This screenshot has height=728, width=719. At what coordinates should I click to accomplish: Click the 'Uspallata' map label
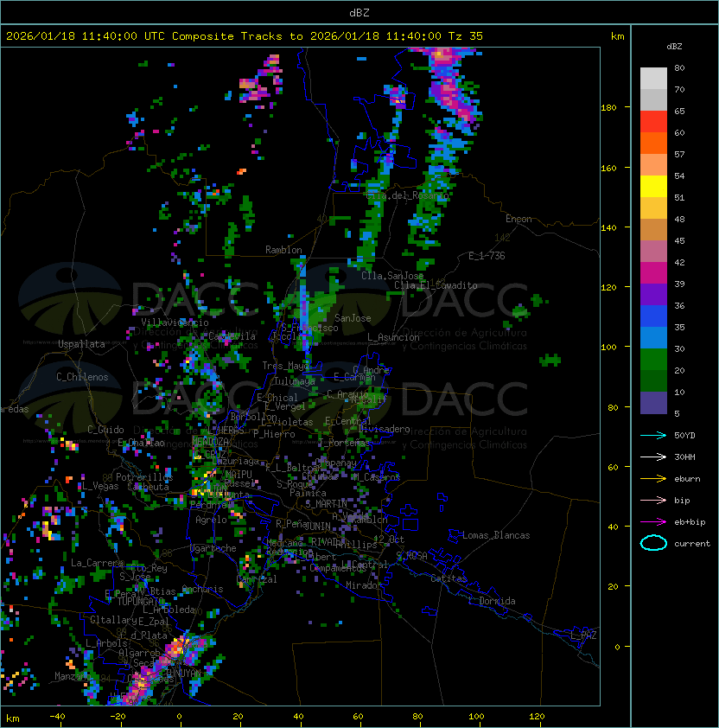click(81, 344)
